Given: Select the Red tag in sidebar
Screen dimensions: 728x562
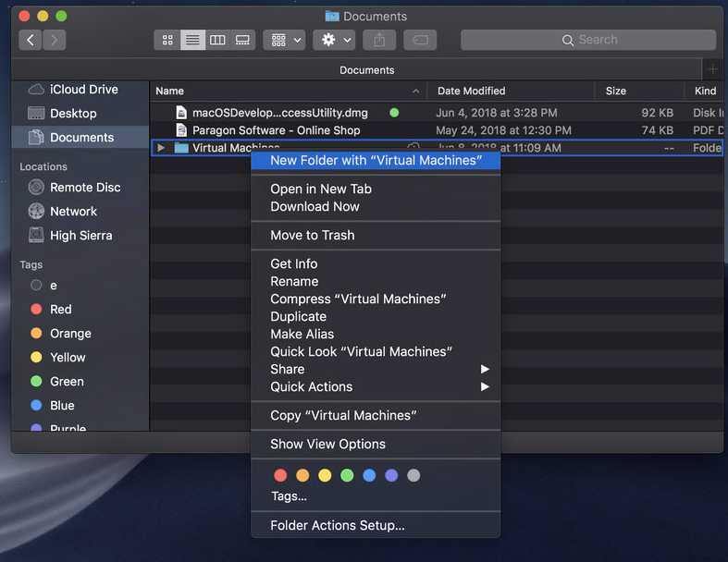Looking at the screenshot, I should (61, 310).
